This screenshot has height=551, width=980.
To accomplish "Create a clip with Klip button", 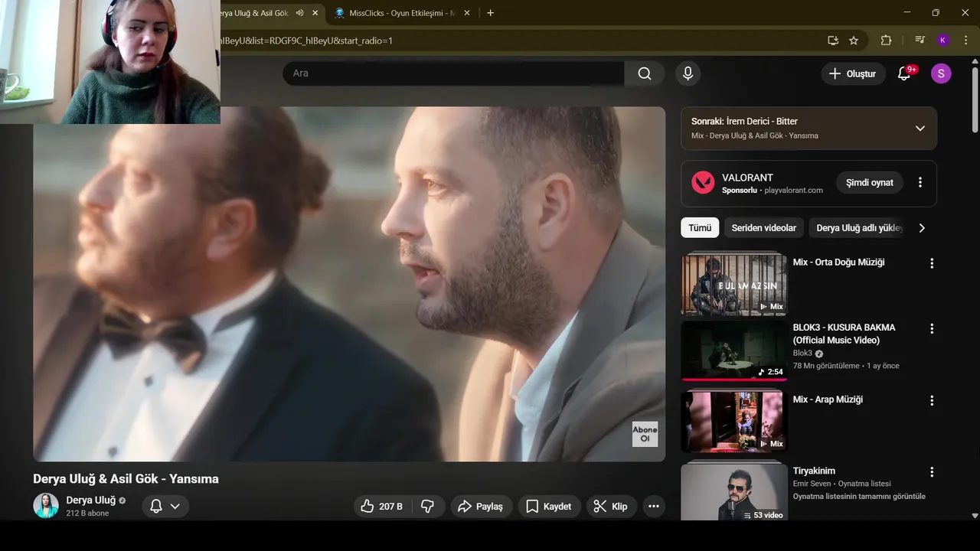I will (611, 507).
